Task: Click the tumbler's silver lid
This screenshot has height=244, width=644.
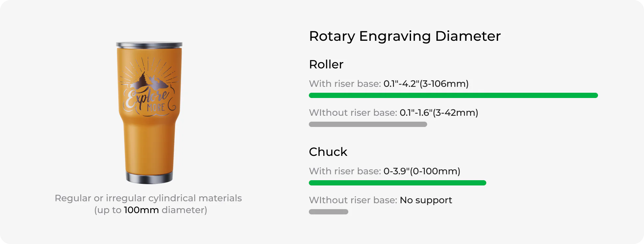Action: point(149,45)
